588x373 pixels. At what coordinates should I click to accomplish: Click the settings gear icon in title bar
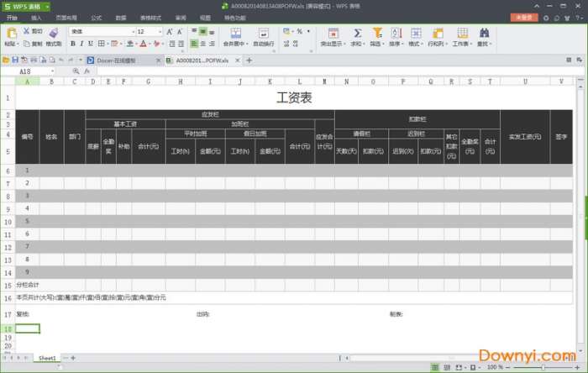(x=546, y=18)
